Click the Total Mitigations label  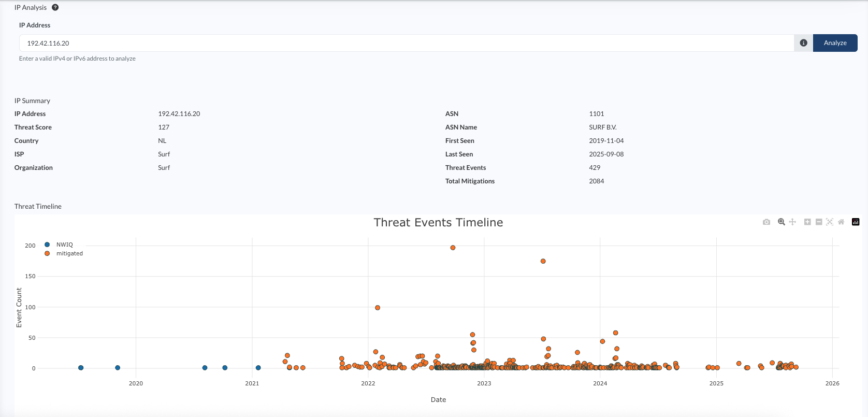(x=470, y=181)
